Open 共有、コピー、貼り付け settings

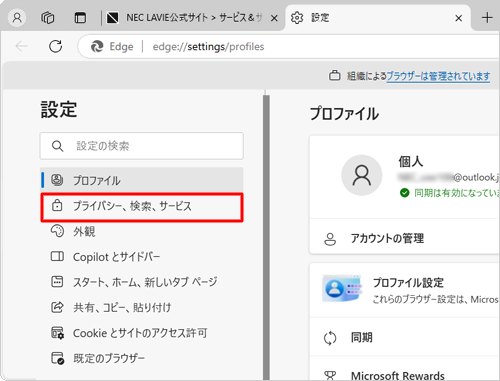coord(142,307)
